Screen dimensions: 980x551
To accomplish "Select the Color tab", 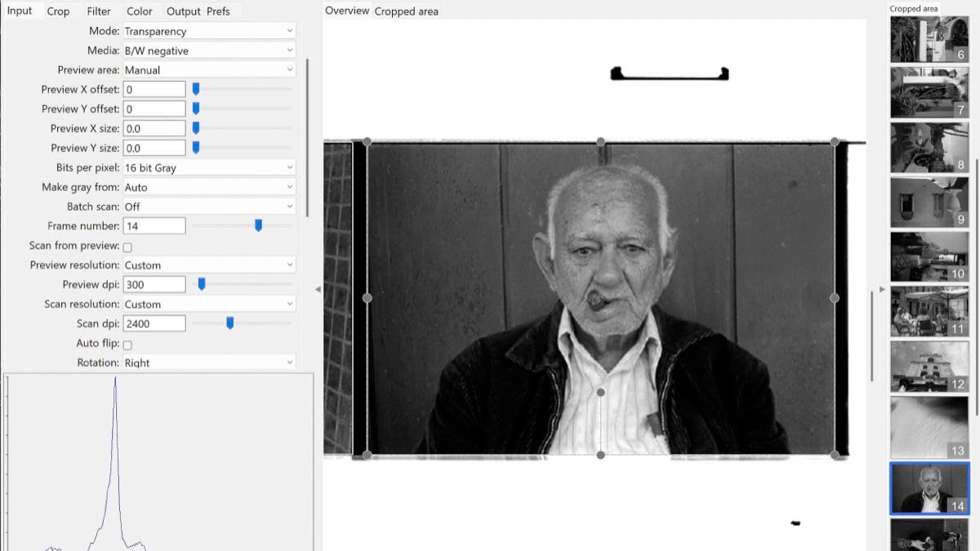I will [139, 11].
